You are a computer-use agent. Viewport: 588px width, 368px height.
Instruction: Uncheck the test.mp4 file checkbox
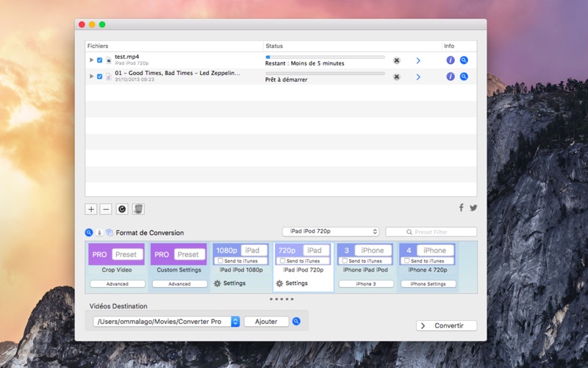point(100,60)
